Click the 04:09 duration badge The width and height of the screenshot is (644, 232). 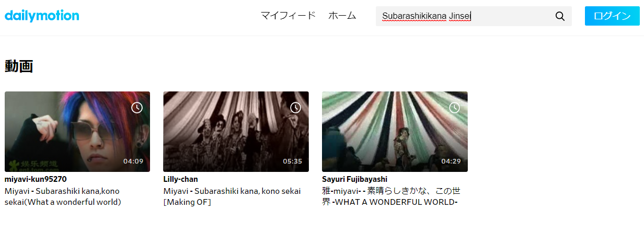point(133,161)
